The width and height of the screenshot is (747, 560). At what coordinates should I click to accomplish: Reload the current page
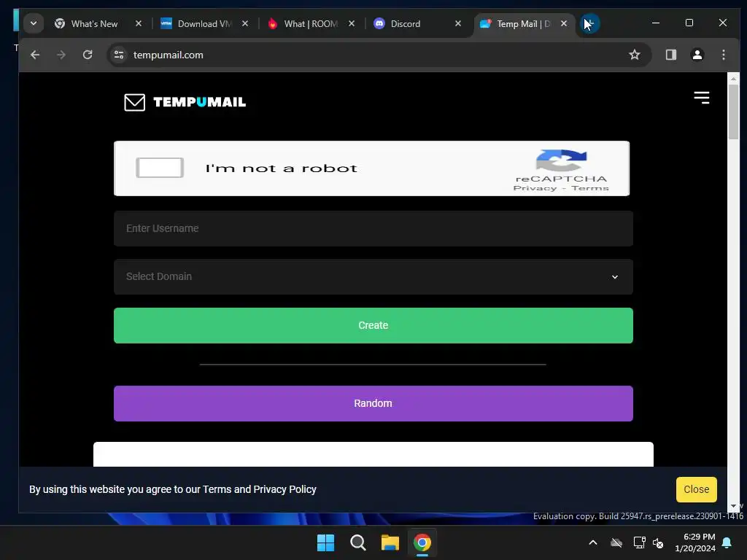click(x=88, y=55)
